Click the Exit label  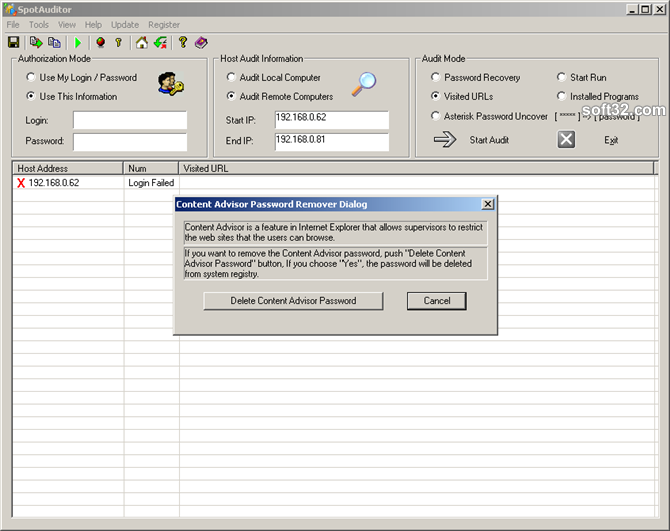pos(611,140)
